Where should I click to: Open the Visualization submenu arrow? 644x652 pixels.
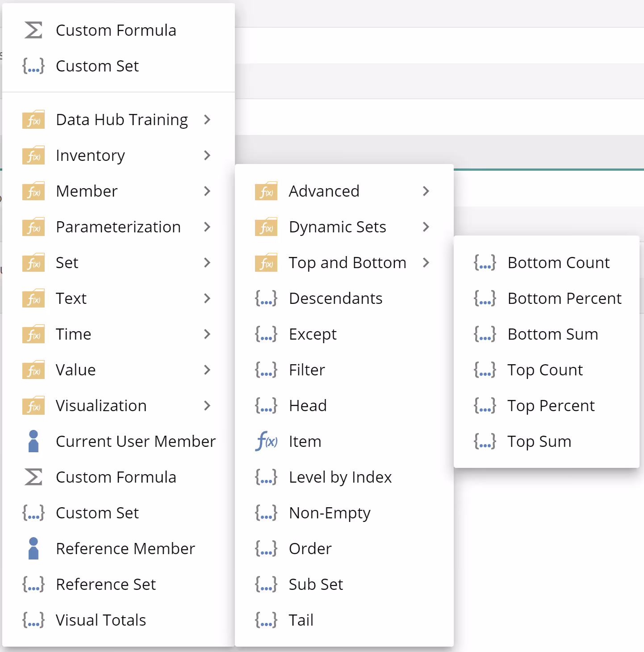[x=207, y=406]
